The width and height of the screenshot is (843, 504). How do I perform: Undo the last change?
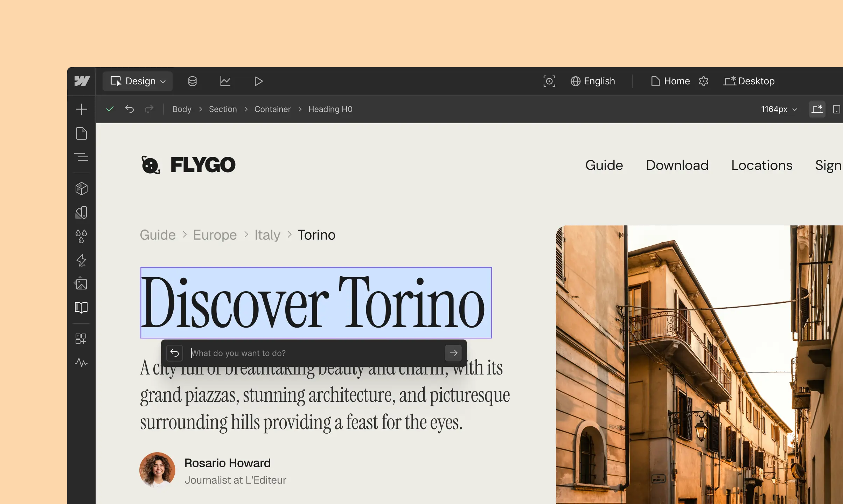click(130, 109)
